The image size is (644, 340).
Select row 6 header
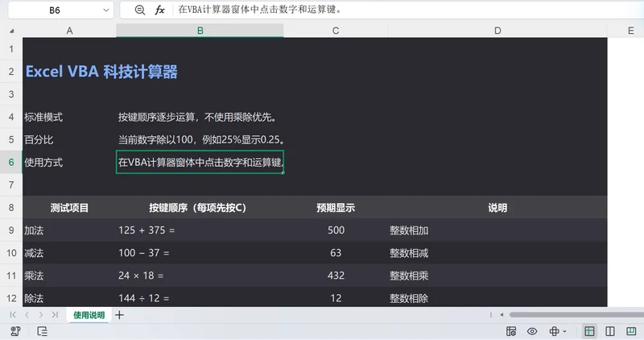pyautogui.click(x=11, y=163)
